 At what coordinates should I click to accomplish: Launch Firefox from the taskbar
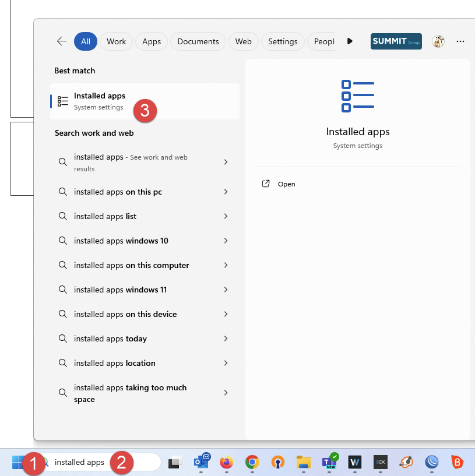[227, 462]
